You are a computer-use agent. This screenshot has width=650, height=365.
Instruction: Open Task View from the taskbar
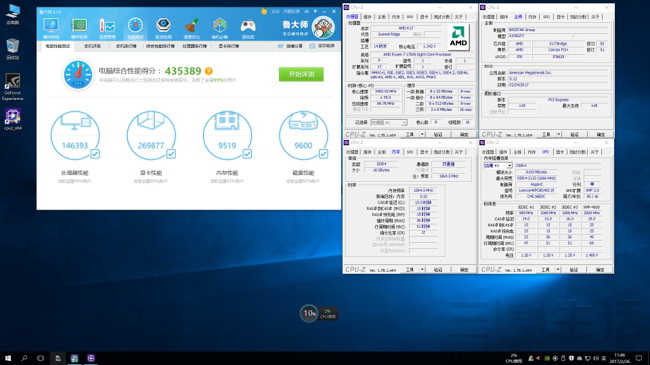point(40,358)
